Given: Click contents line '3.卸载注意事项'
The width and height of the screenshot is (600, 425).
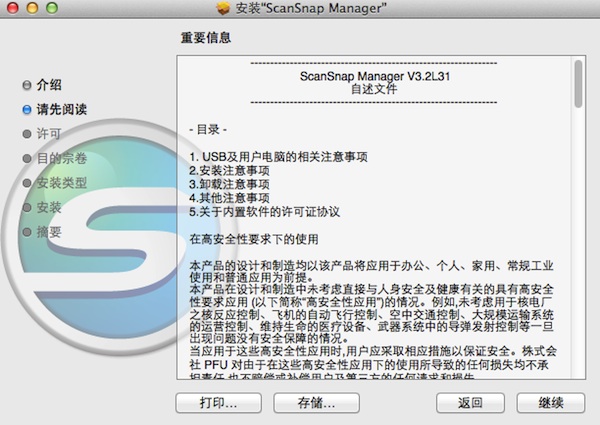Looking at the screenshot, I should coord(229,184).
